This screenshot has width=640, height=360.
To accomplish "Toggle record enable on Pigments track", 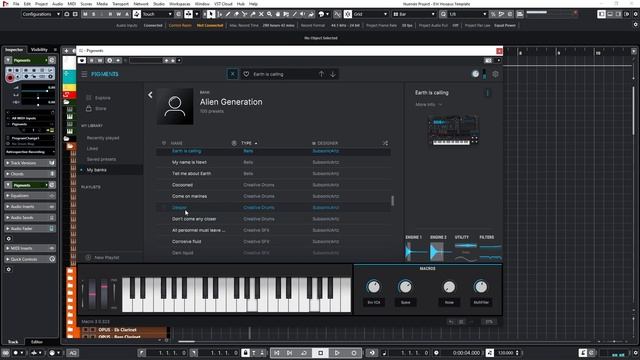I will coord(10,77).
